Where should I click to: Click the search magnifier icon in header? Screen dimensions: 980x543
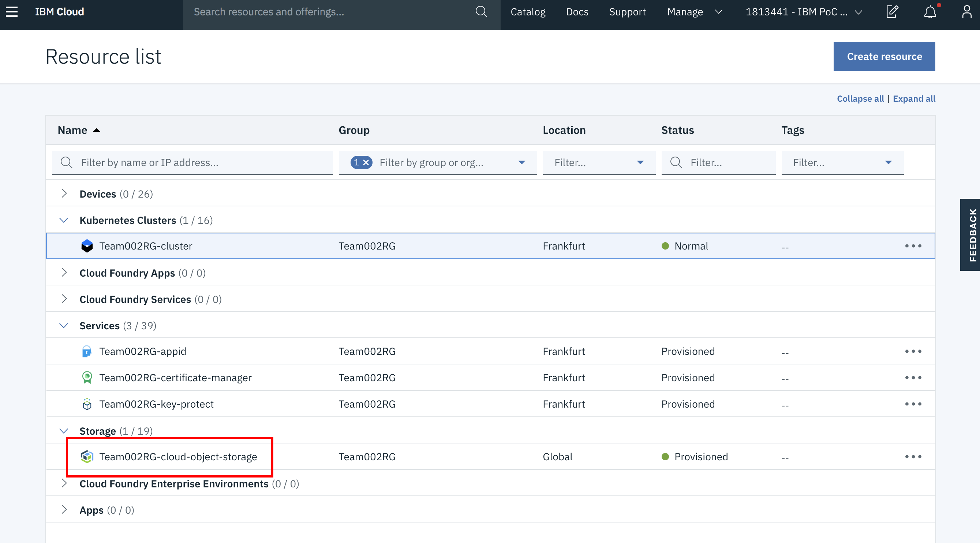(x=481, y=12)
